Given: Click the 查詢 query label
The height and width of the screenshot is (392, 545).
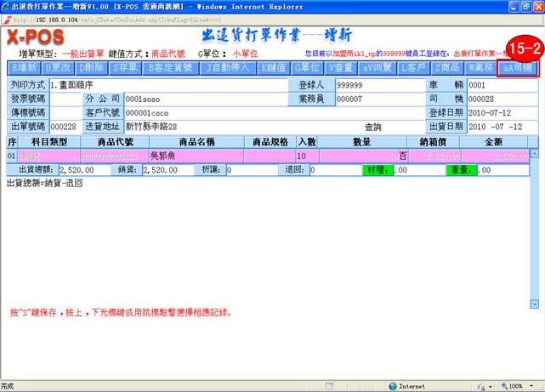Looking at the screenshot, I should 373,126.
